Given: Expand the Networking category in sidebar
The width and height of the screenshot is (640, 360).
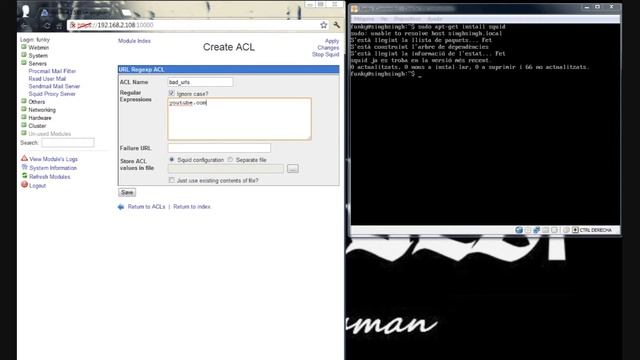Looking at the screenshot, I should click(x=42, y=110).
